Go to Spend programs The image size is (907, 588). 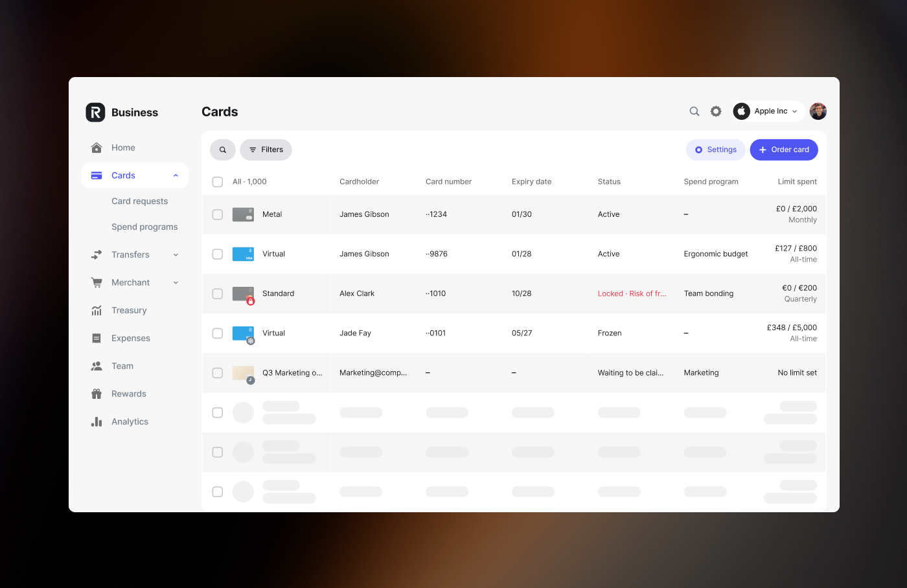(144, 227)
